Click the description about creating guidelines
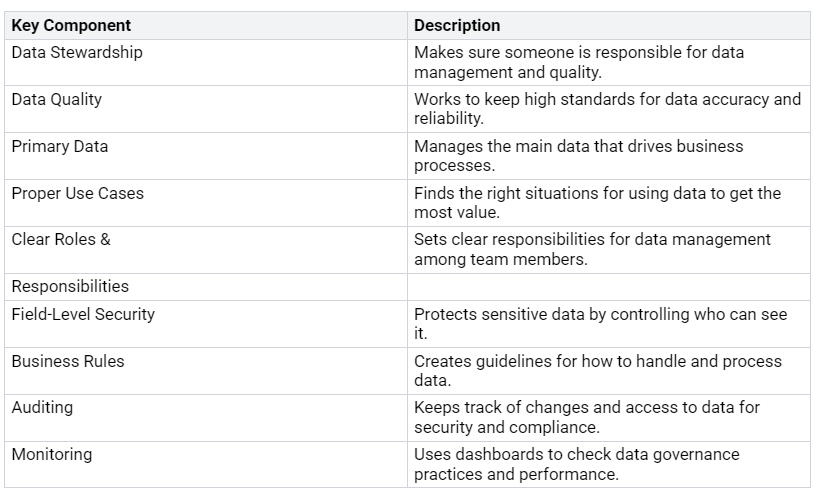The width and height of the screenshot is (817, 496). (x=597, y=371)
